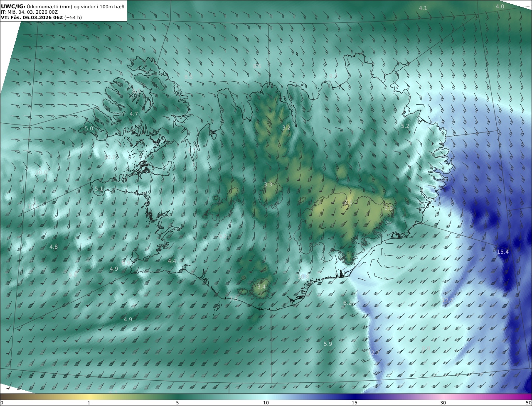Click the 50 tick label on the color scale
The height and width of the screenshot is (406, 532).
click(x=528, y=403)
